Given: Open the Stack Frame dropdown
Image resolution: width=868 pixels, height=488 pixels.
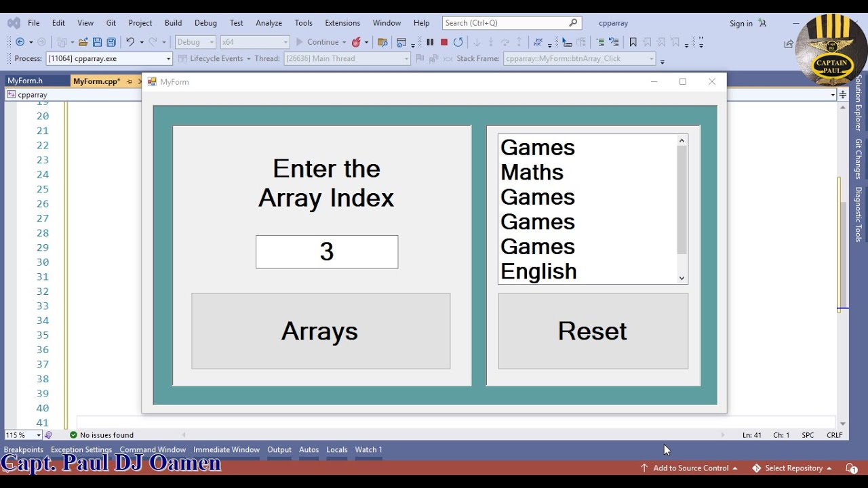Looking at the screenshot, I should click(x=580, y=59).
